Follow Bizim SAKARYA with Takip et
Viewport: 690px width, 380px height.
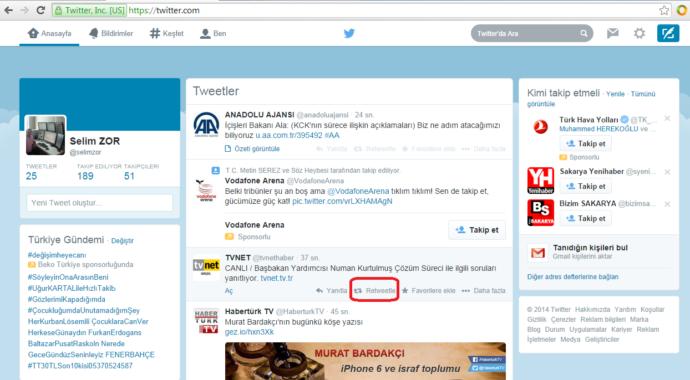(x=586, y=218)
